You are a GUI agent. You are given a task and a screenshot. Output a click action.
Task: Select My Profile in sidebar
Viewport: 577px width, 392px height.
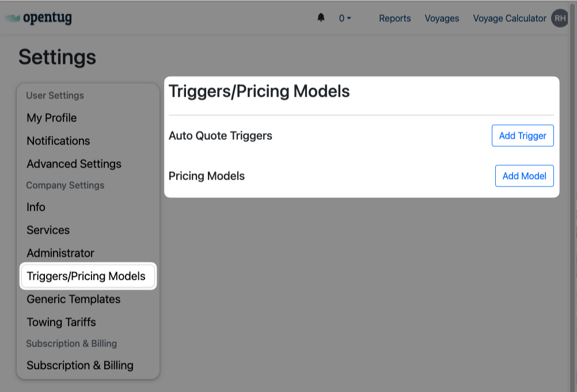(52, 118)
